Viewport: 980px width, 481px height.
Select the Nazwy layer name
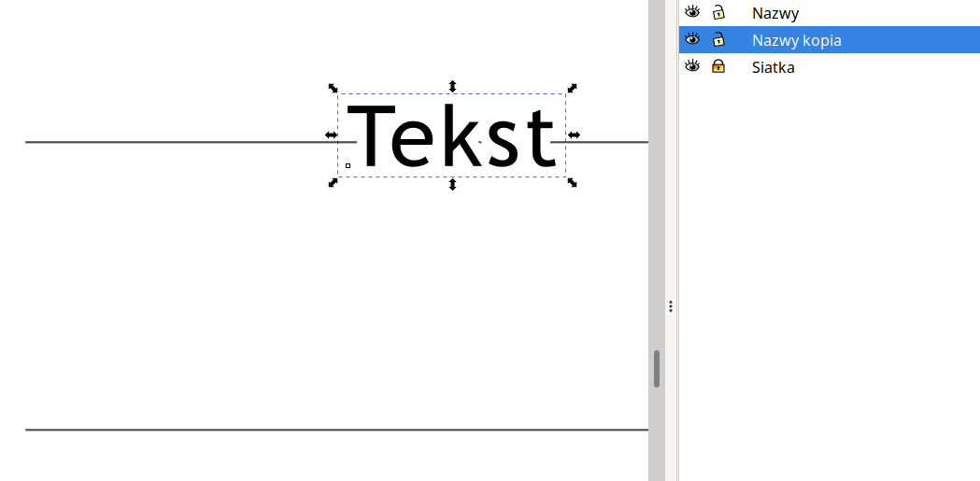click(x=775, y=13)
